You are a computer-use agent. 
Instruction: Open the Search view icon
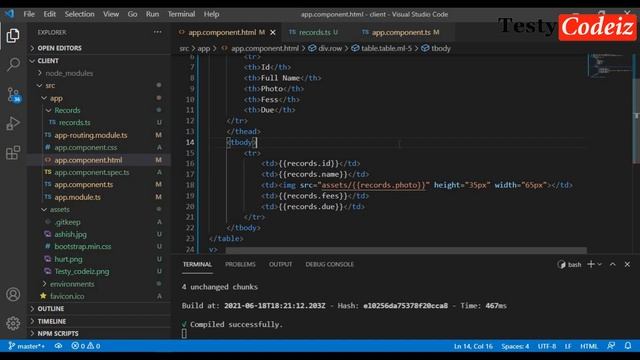(13, 64)
